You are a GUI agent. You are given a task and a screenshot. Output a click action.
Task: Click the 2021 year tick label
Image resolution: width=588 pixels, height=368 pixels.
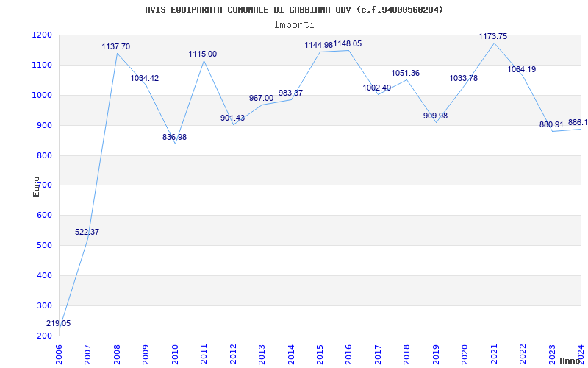[x=495, y=351]
